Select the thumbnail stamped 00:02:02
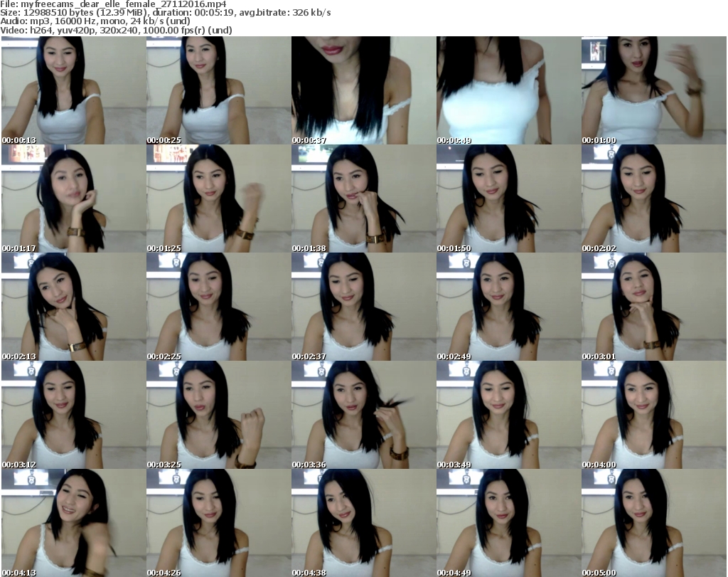Viewport: 728px width, 577px height. point(654,198)
